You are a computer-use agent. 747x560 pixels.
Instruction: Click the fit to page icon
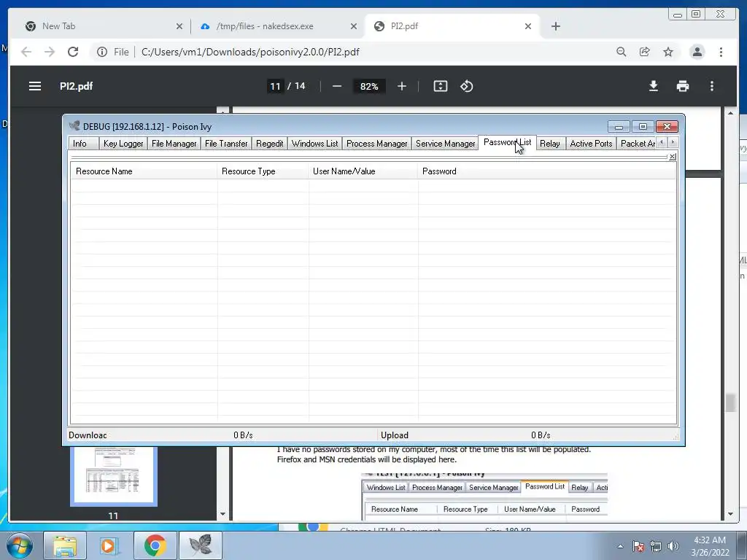[x=440, y=86]
